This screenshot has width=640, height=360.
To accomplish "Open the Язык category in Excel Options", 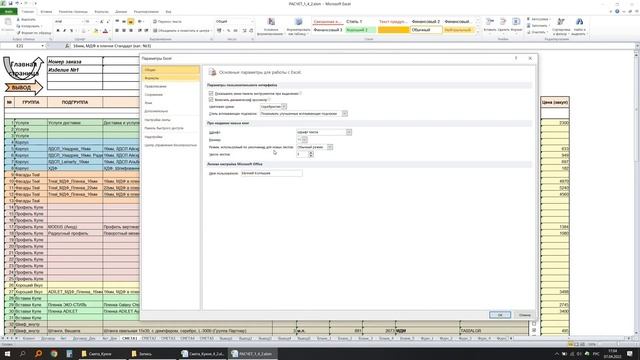I will click(x=171, y=103).
